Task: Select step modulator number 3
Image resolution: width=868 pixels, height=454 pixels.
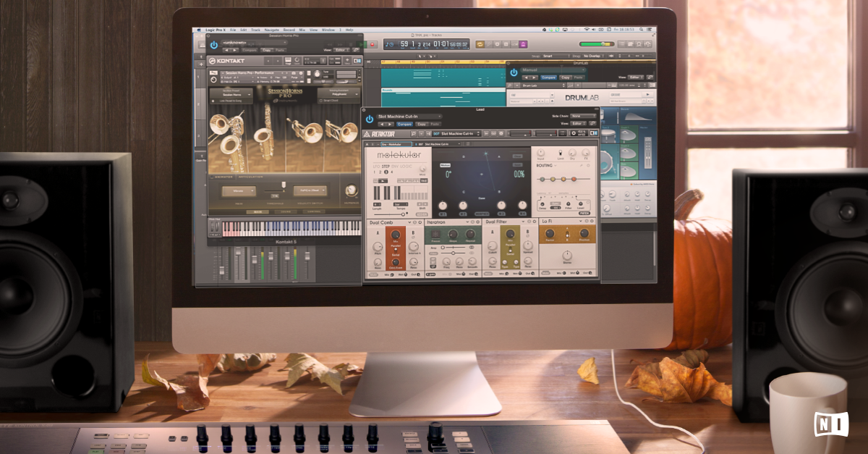Action: click(386, 172)
